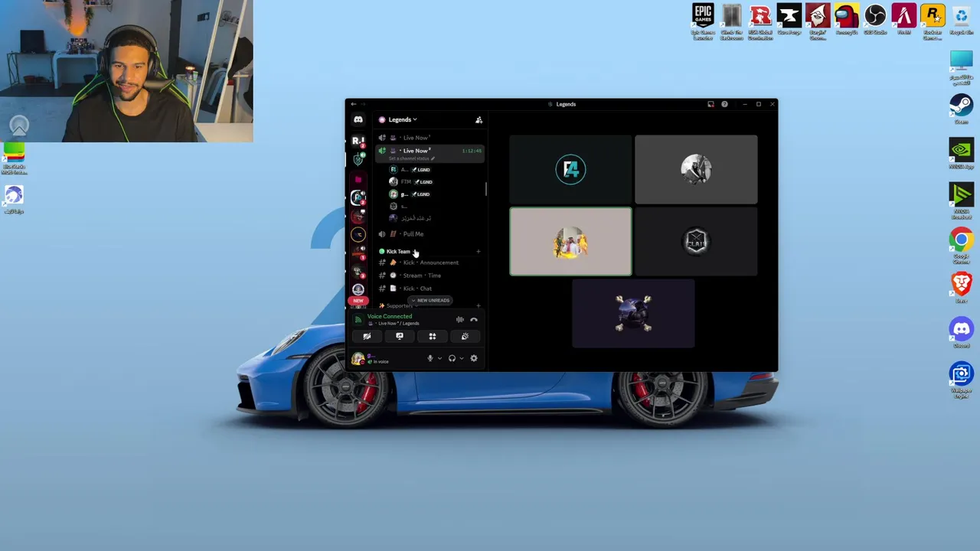Select the speaking participant tile with green border
Viewport: 980px width, 551px height.
point(570,241)
